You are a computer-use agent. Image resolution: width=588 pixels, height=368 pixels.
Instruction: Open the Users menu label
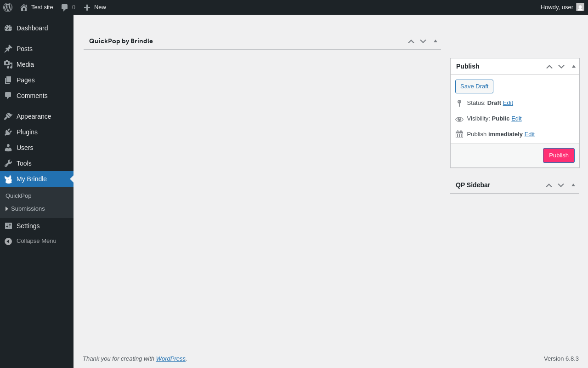coord(25,148)
